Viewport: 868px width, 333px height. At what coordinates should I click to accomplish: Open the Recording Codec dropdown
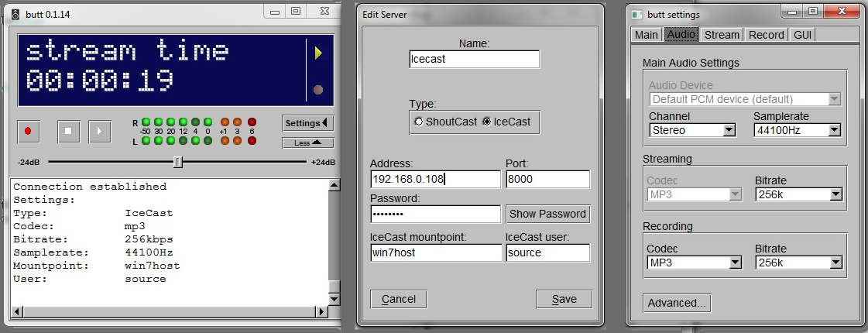(695, 263)
